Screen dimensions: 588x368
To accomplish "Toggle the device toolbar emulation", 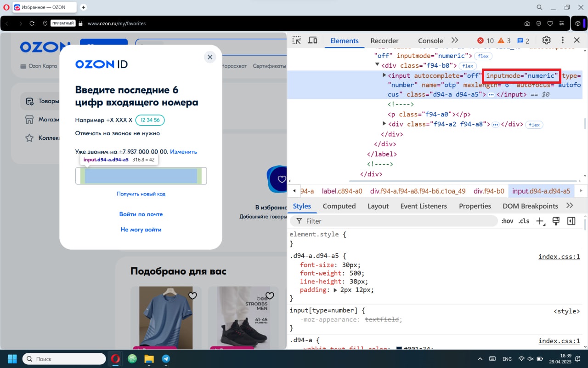I will pos(312,40).
